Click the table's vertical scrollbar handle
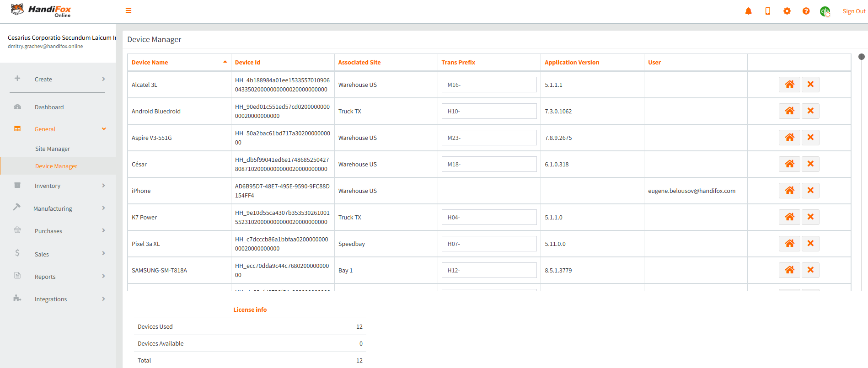Screen dimensions: 868x368 coord(861,57)
